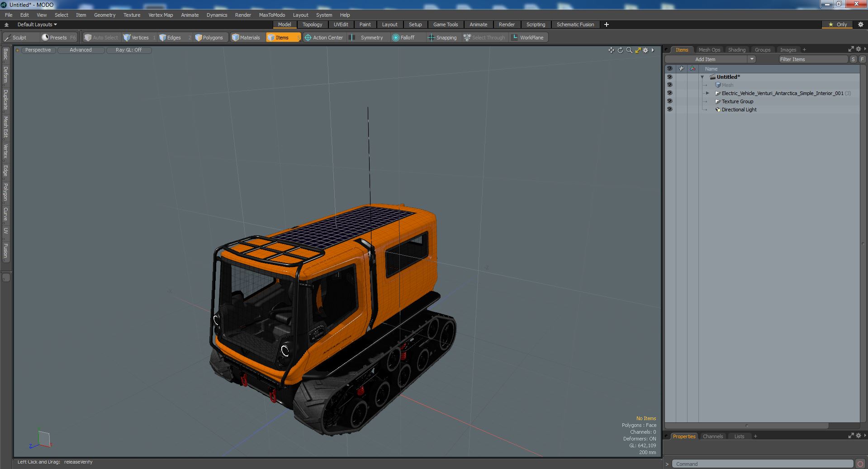Collapse the Untitled* scene tree
Image resolution: width=868 pixels, height=469 pixels.
(702, 77)
